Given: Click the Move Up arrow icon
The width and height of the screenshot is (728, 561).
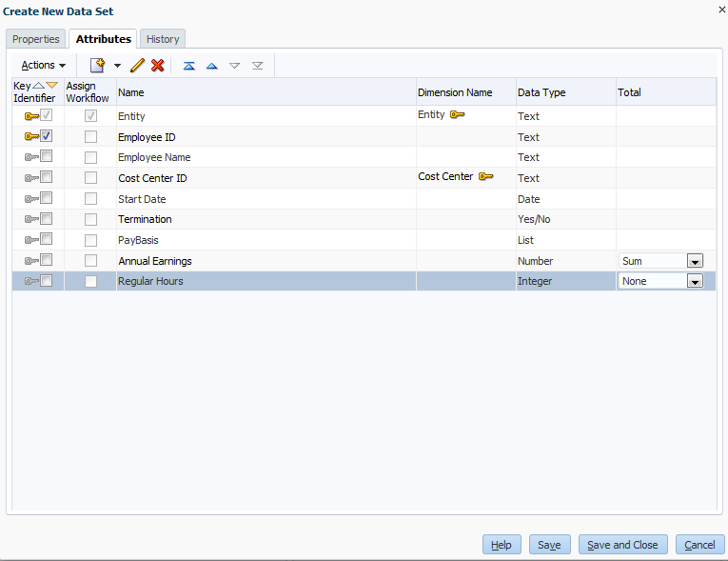Looking at the screenshot, I should (212, 66).
